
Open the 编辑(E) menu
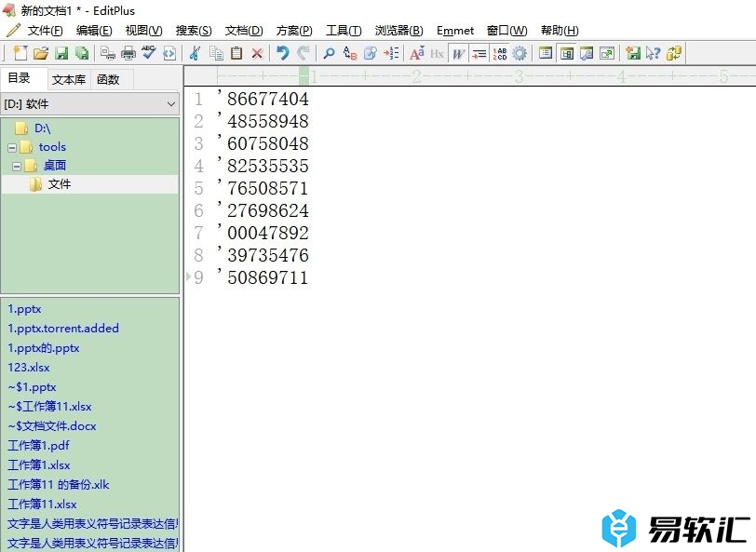click(x=94, y=31)
